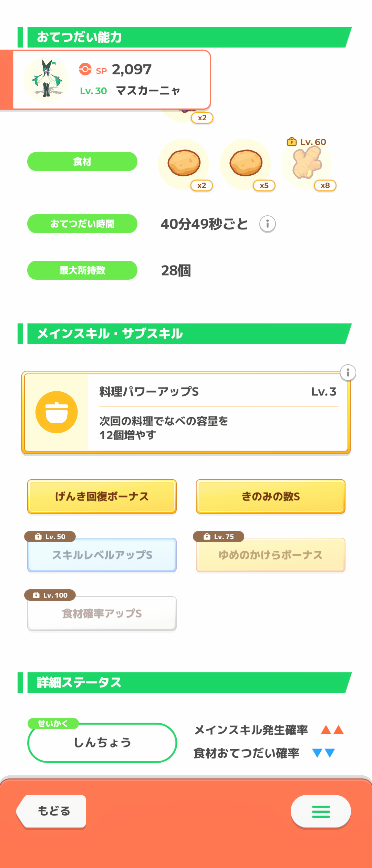Image resolution: width=372 pixels, height=868 pixels.
Task: Tap the 最大所持数 green label
Action: click(82, 270)
